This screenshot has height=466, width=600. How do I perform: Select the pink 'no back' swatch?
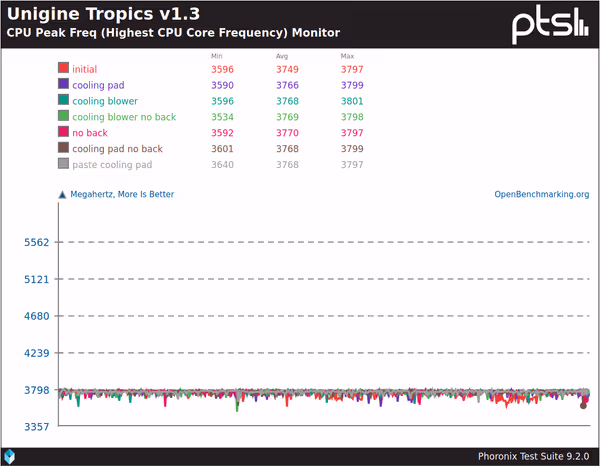tap(64, 132)
